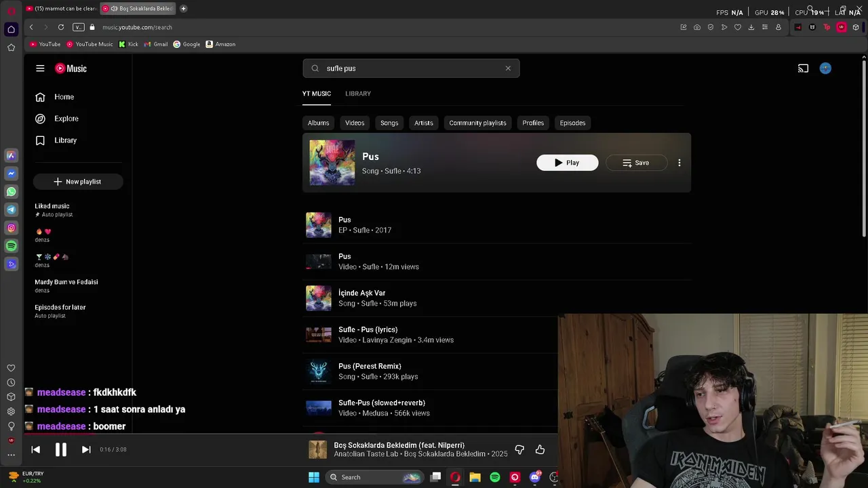Filter results by Albums
868x488 pixels.
pyautogui.click(x=318, y=123)
